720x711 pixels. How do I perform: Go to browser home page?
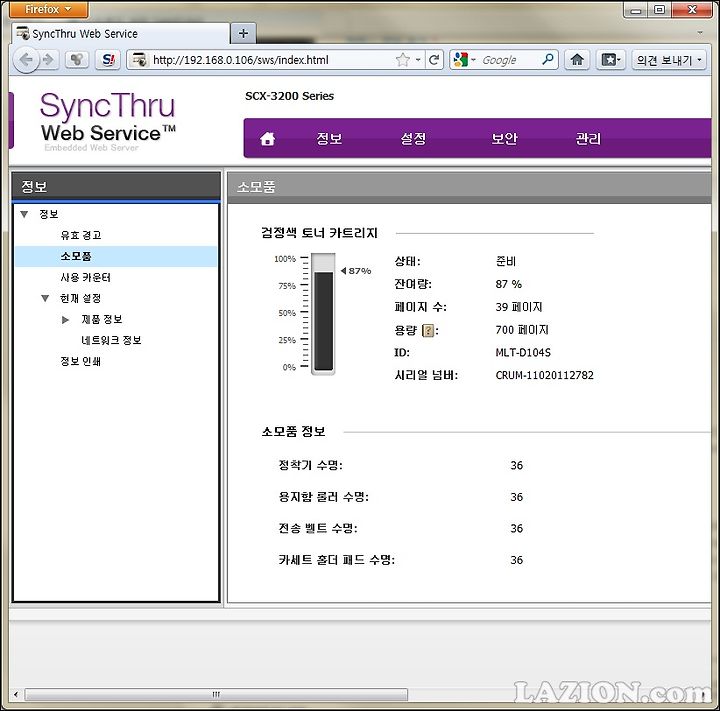(577, 60)
